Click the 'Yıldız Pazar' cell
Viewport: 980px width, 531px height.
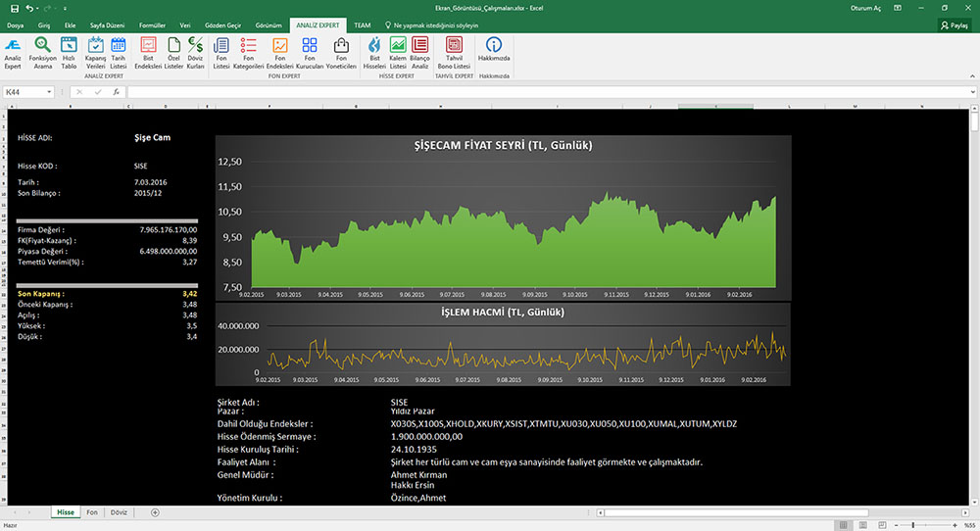pos(413,411)
